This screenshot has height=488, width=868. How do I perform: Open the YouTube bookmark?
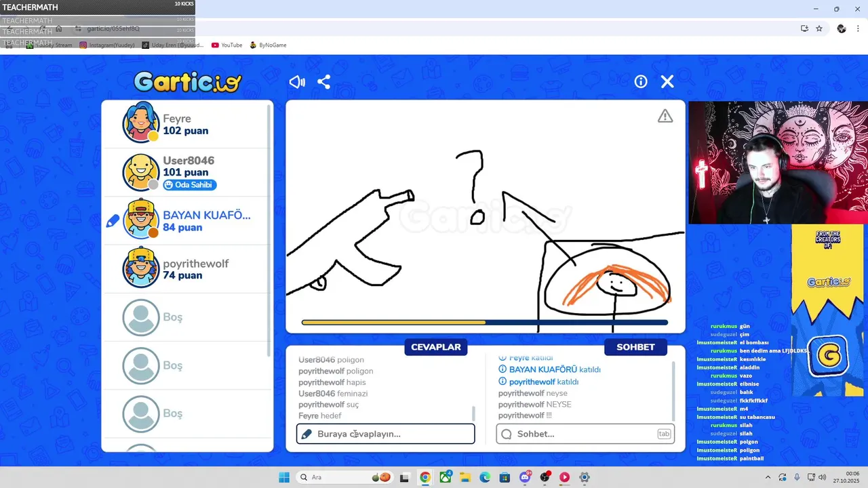click(x=226, y=45)
